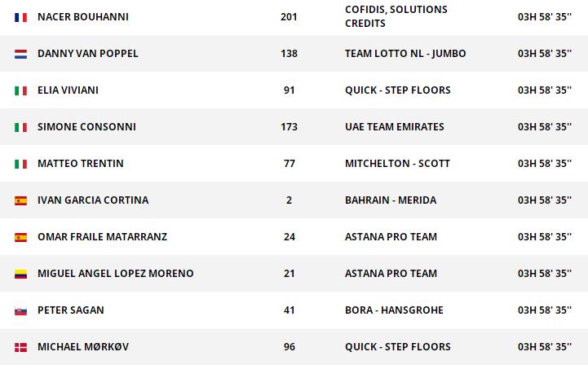Click team name Cofidis, Solutions Credits
This screenshot has height=365, width=588.
pyautogui.click(x=396, y=17)
